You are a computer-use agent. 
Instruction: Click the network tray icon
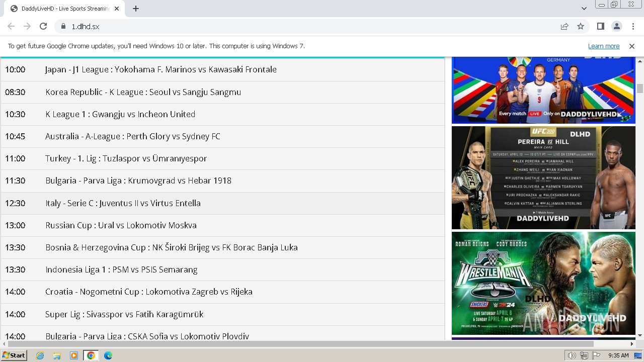click(x=584, y=355)
